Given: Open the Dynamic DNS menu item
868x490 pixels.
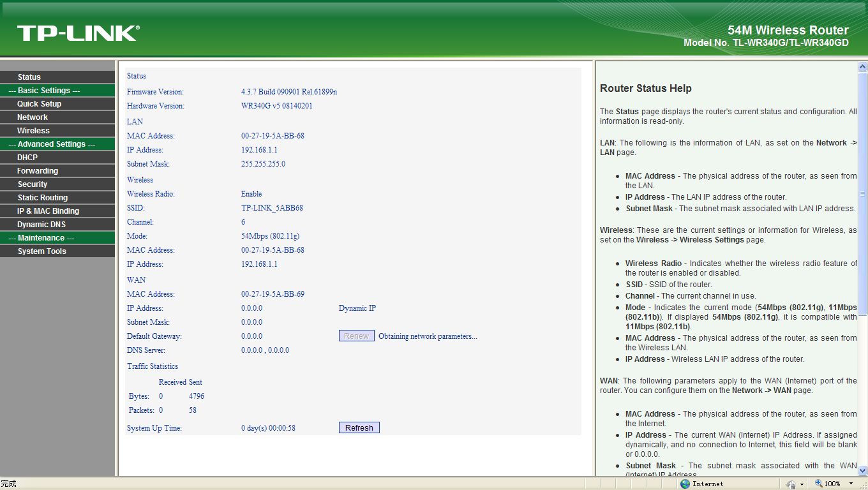Looking at the screenshot, I should pos(57,224).
